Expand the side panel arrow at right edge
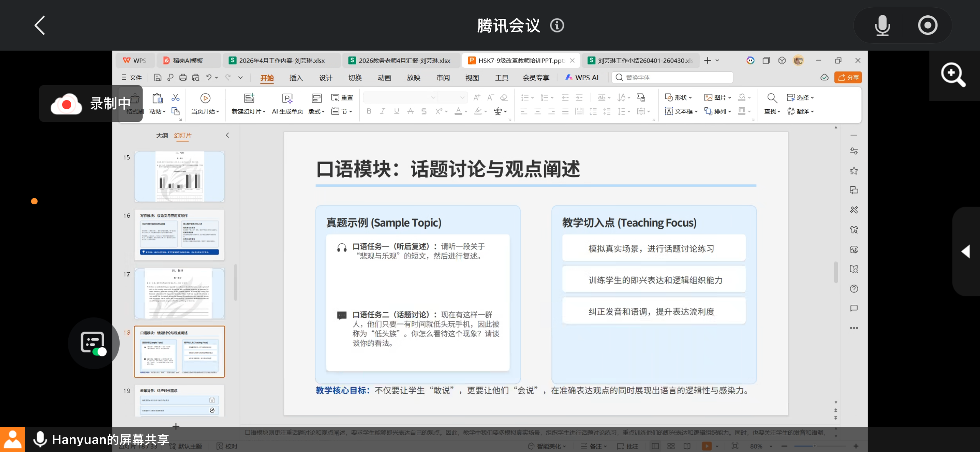 coord(965,251)
